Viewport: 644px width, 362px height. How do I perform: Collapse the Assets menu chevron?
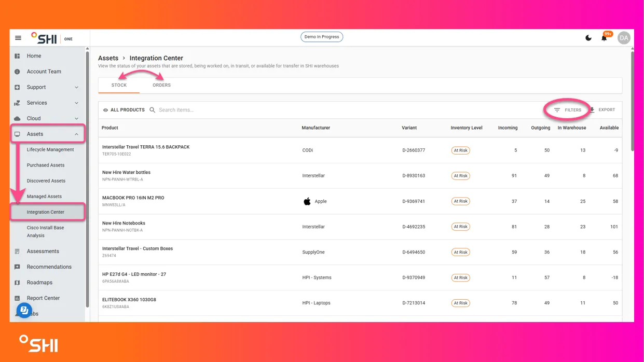(x=76, y=134)
